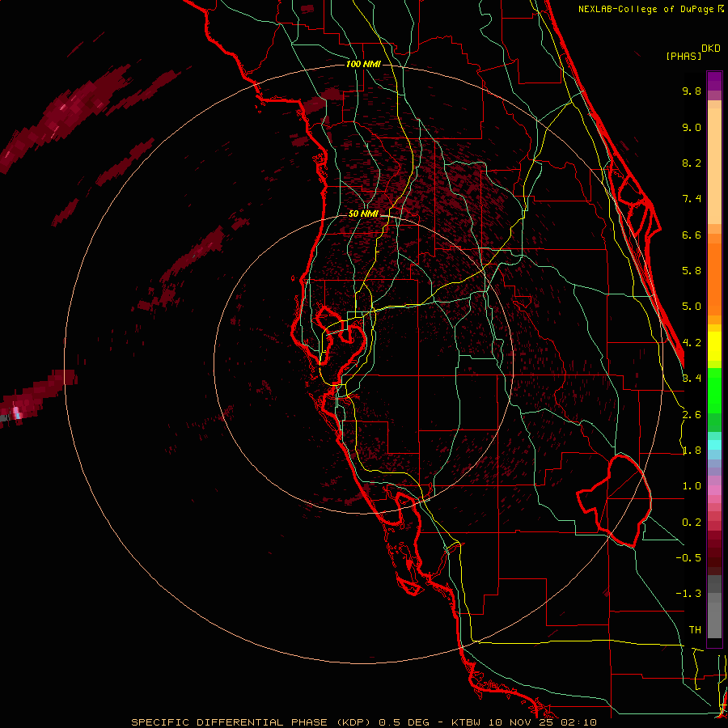Select the 6.6 scale value
728x728 pixels.
pyautogui.click(x=692, y=235)
